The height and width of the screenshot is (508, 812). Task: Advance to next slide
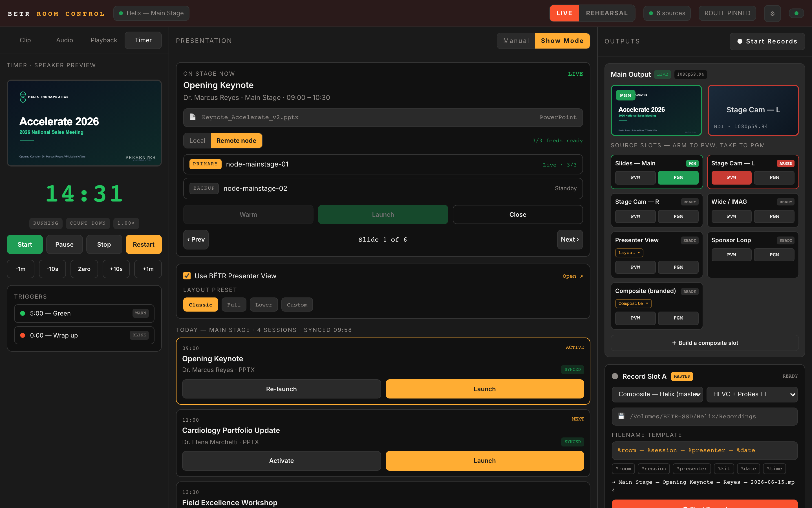click(570, 240)
